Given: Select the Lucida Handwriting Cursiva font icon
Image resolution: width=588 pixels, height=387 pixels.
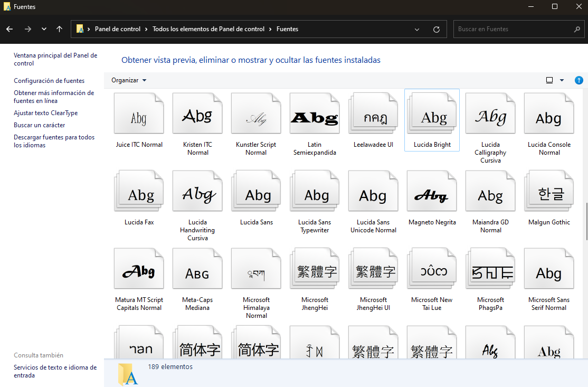Looking at the screenshot, I should [197, 191].
